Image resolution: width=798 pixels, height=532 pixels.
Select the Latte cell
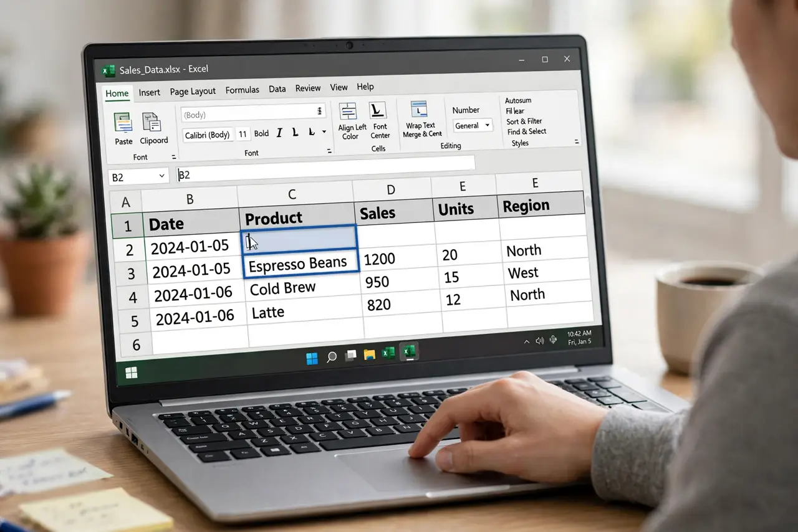[304, 310]
